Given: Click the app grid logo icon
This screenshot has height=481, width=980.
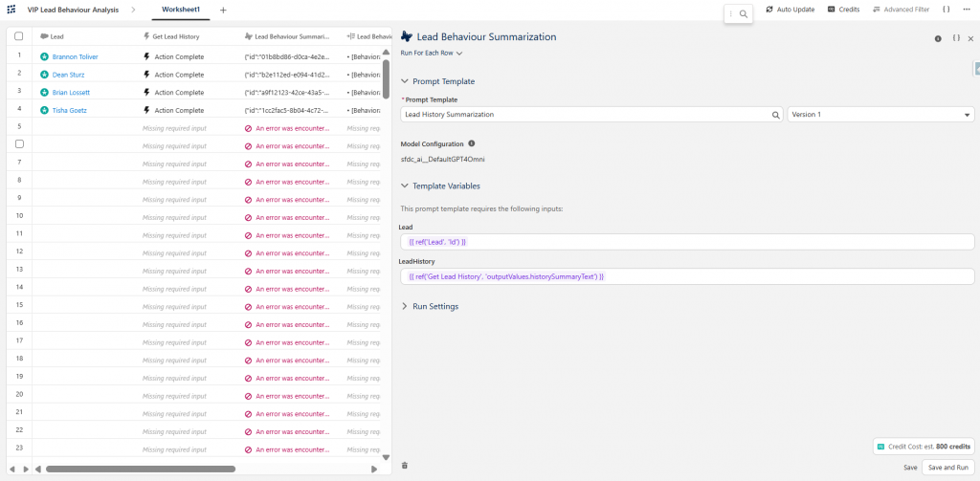Looking at the screenshot, I should pos(11,10).
